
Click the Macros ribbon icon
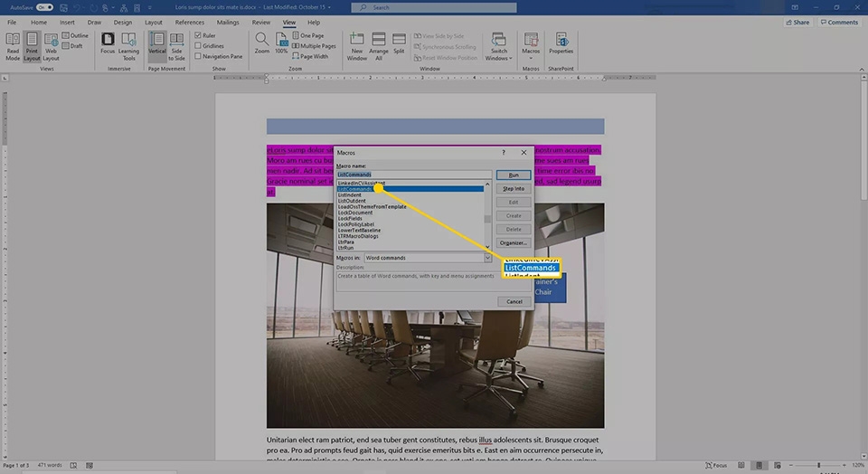click(531, 40)
